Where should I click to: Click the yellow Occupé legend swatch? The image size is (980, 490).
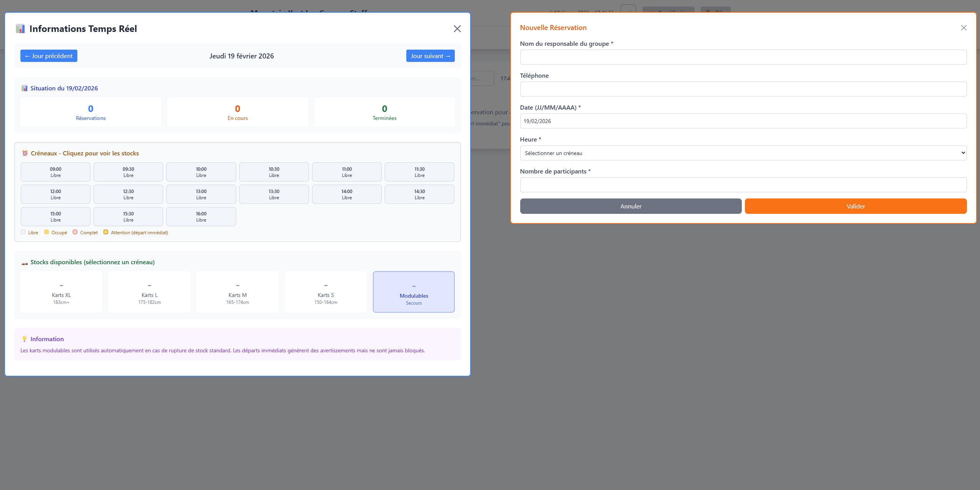pyautogui.click(x=47, y=232)
